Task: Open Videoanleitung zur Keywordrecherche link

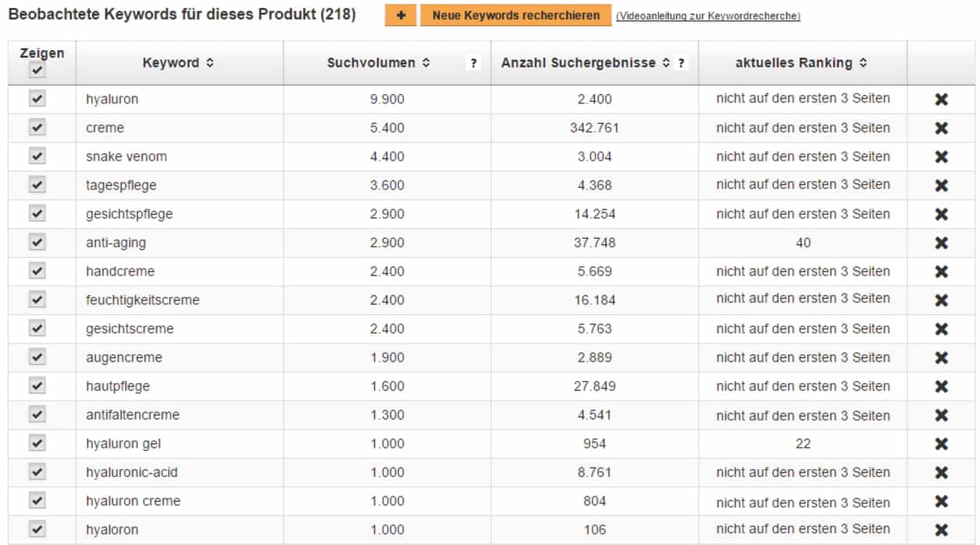Action: (708, 16)
